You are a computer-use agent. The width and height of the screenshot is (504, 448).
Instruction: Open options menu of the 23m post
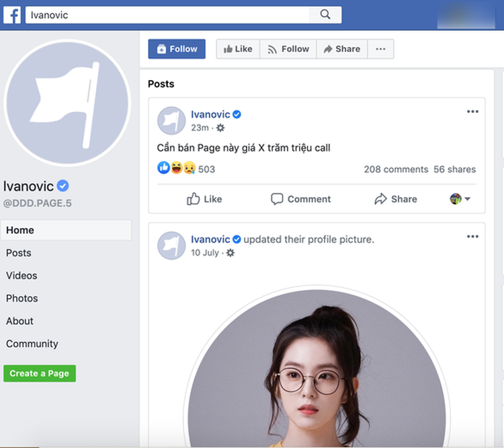point(472,112)
